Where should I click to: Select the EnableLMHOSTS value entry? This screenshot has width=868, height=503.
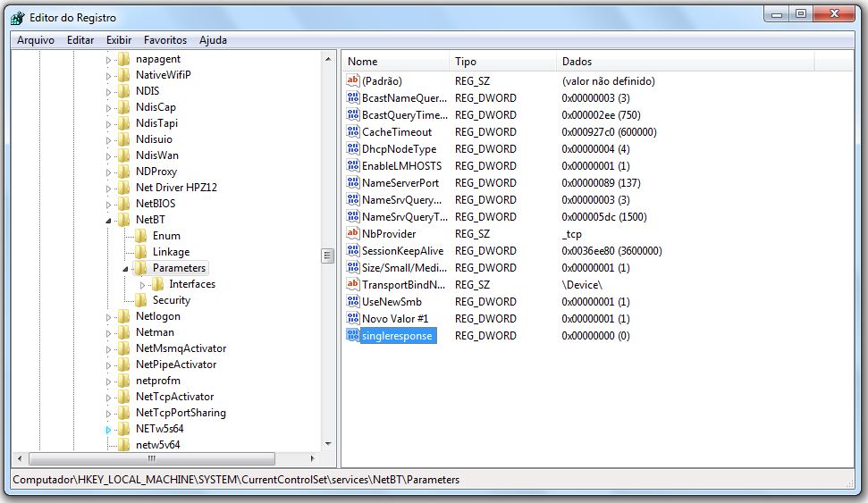click(x=401, y=166)
